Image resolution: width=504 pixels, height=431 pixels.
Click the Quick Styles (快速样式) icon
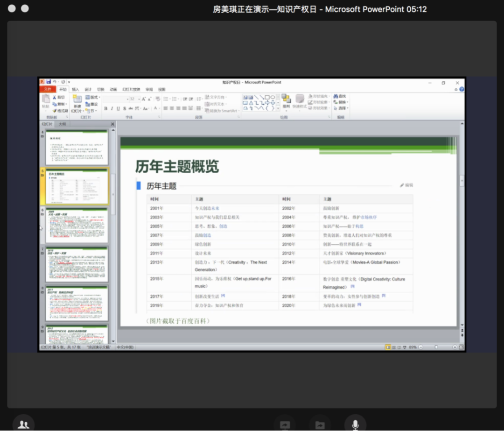[x=300, y=101]
